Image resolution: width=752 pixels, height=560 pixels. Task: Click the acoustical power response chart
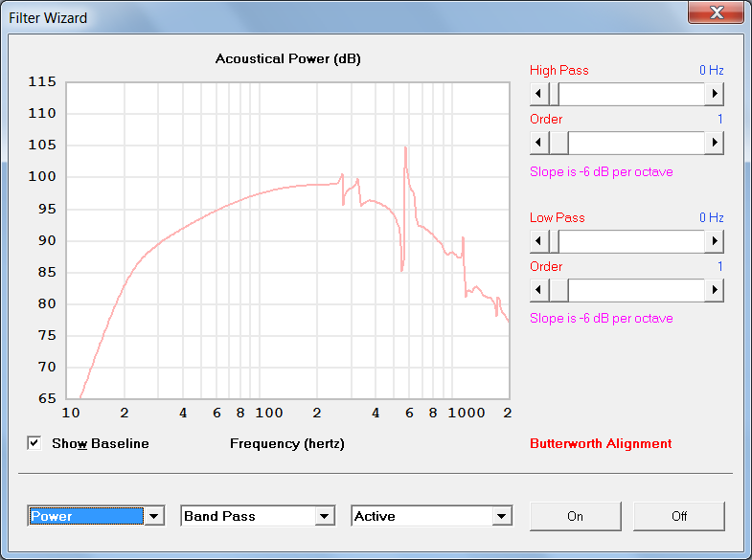point(287,240)
